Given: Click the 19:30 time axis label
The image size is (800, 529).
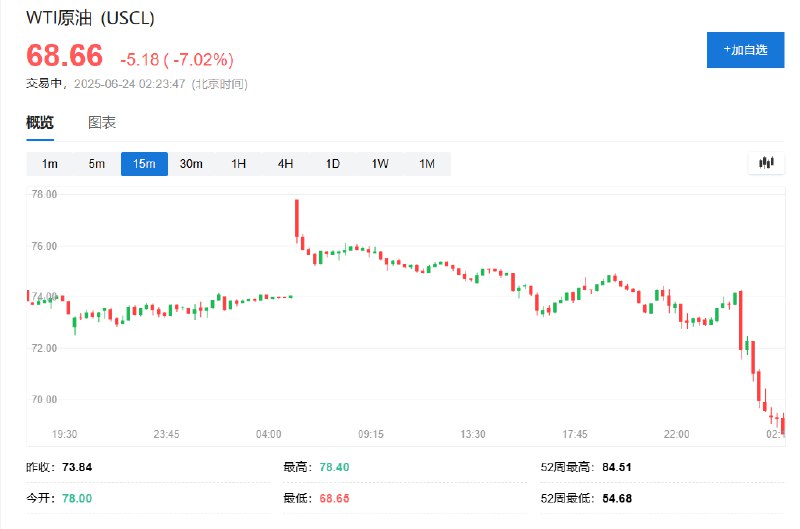Looking at the screenshot, I should (64, 434).
